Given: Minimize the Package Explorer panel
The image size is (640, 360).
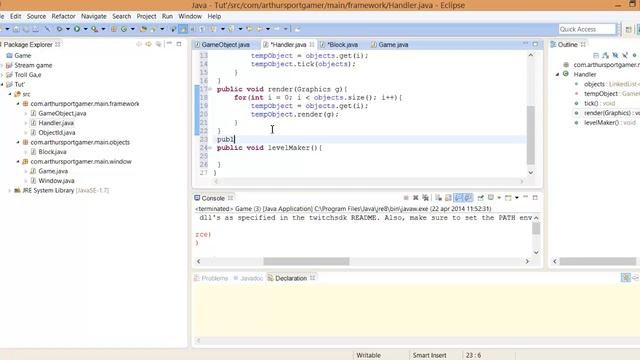Looking at the screenshot, I should click(169, 44).
